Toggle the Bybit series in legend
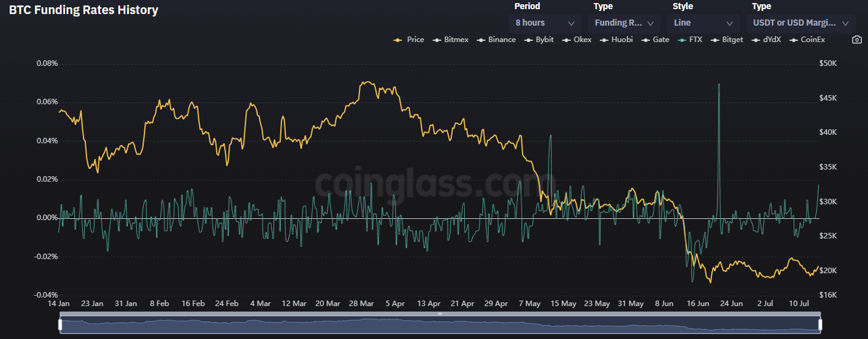This screenshot has height=339, width=868. [x=539, y=40]
